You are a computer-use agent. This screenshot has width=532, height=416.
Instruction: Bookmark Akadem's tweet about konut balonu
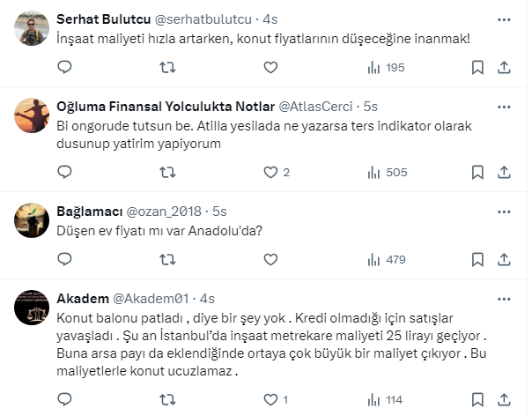[477, 399]
